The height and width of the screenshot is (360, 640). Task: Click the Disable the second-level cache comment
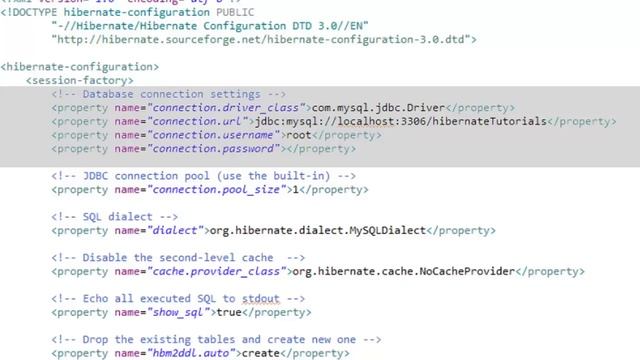[178, 258]
